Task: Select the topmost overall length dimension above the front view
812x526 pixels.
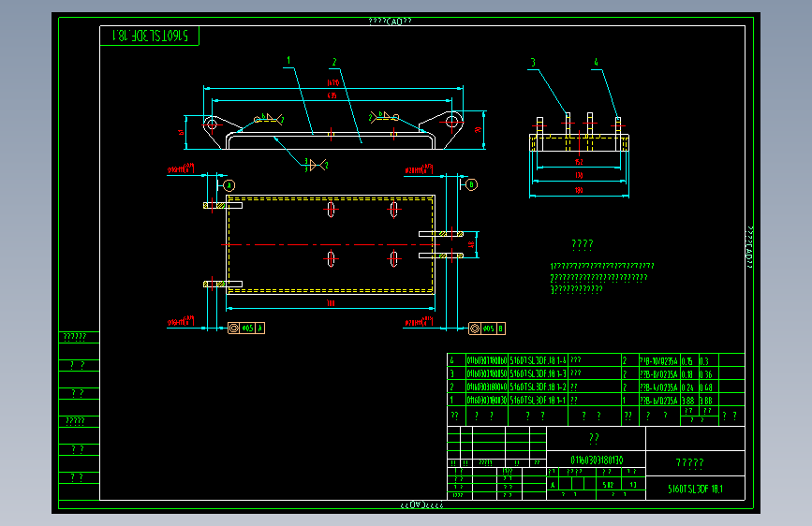Action: pyautogui.click(x=333, y=83)
